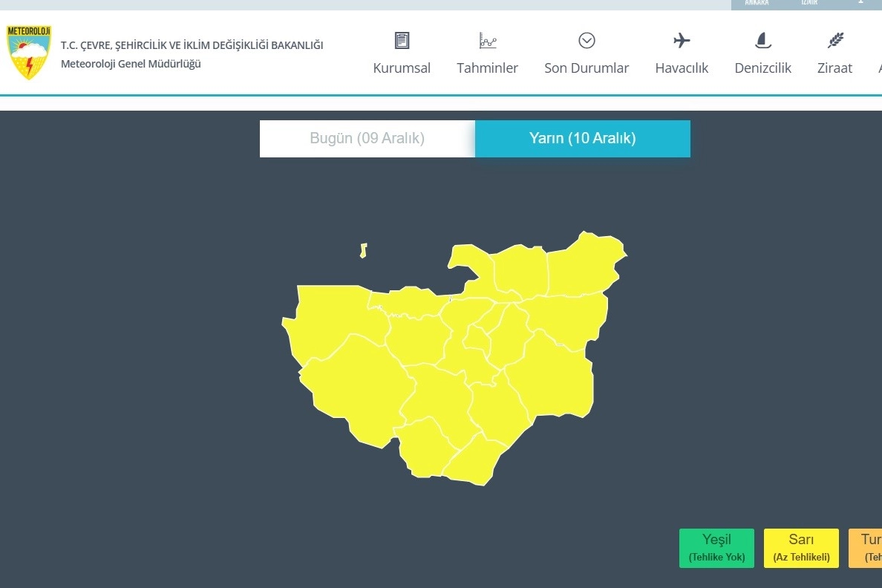Click the Meteoroloji Genel Müdürlüğü text
The width and height of the screenshot is (882, 588).
pyautogui.click(x=131, y=64)
